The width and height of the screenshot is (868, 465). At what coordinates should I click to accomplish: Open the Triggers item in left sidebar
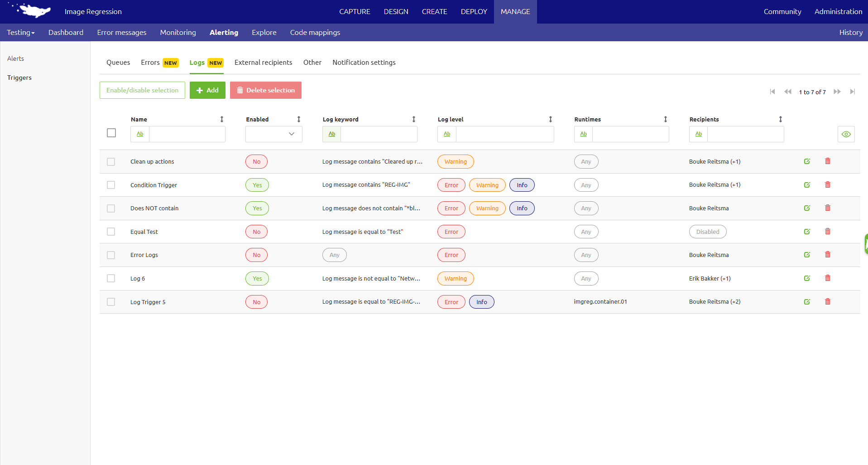pos(19,77)
